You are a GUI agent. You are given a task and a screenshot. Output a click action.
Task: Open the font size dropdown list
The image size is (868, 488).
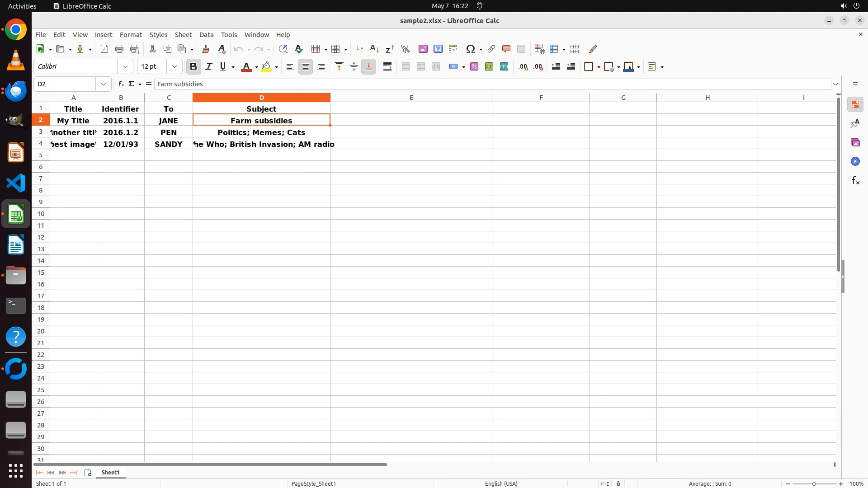pos(175,66)
